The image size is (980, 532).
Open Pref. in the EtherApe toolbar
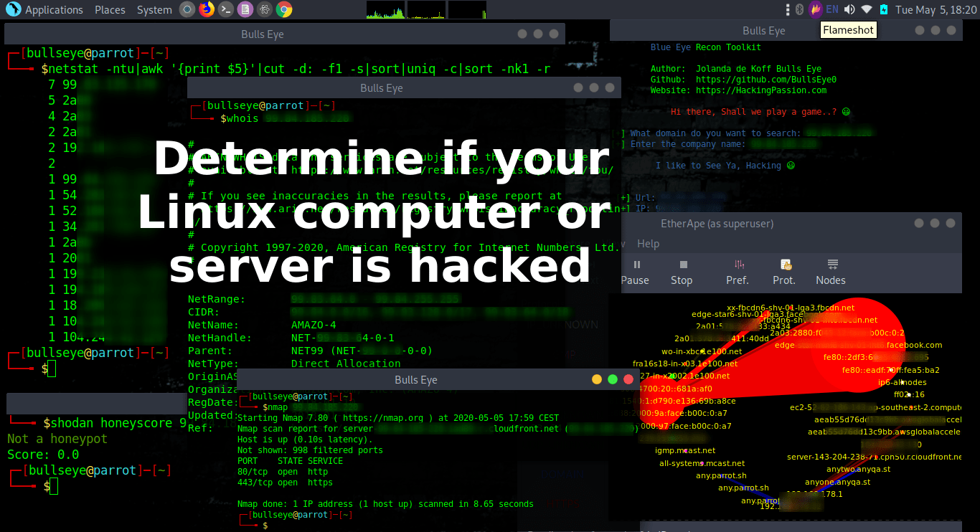click(738, 272)
